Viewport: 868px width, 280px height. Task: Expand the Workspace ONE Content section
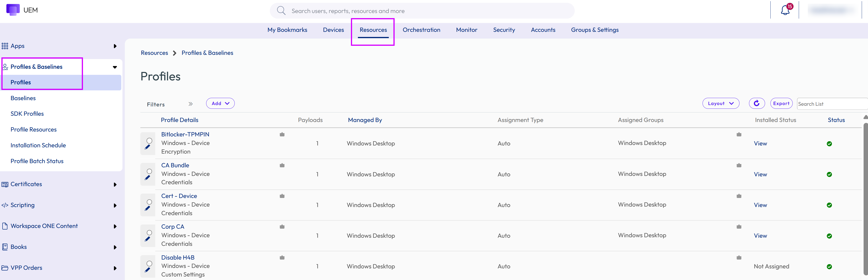(x=115, y=226)
